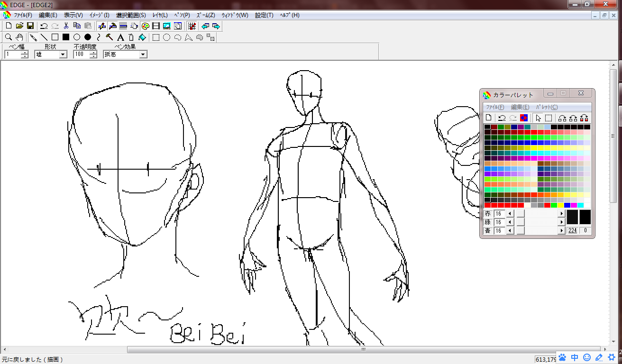Viewport: 622px width, 364px height.
Task: Select the magnifier zoom tool
Action: pyautogui.click(x=9, y=37)
